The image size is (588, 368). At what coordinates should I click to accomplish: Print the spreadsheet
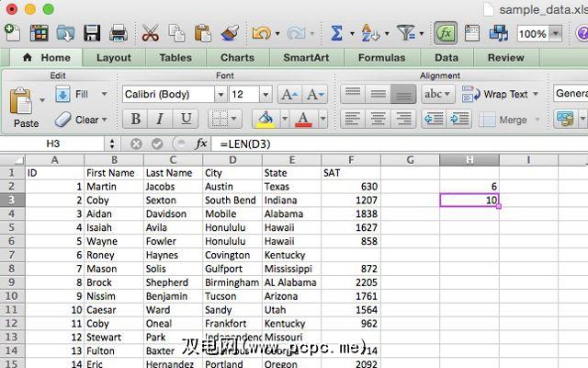119,33
